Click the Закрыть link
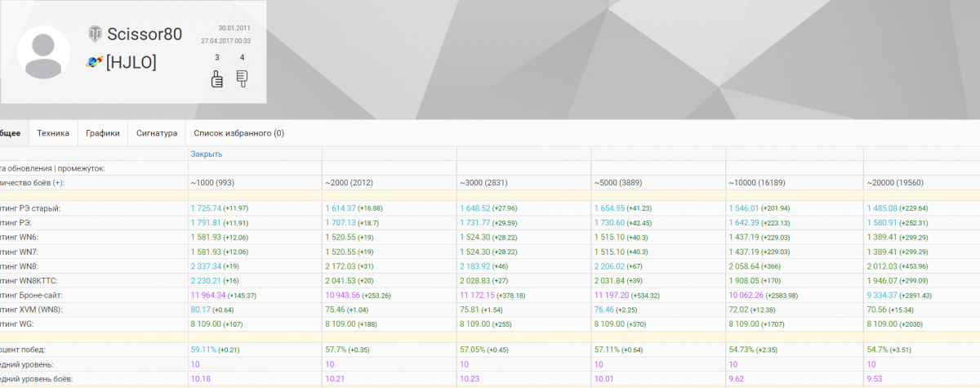The width and height of the screenshot is (980, 388). click(x=207, y=154)
